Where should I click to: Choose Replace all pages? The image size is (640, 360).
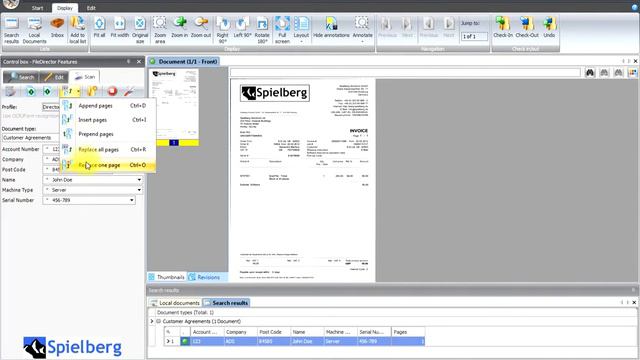(x=108, y=150)
